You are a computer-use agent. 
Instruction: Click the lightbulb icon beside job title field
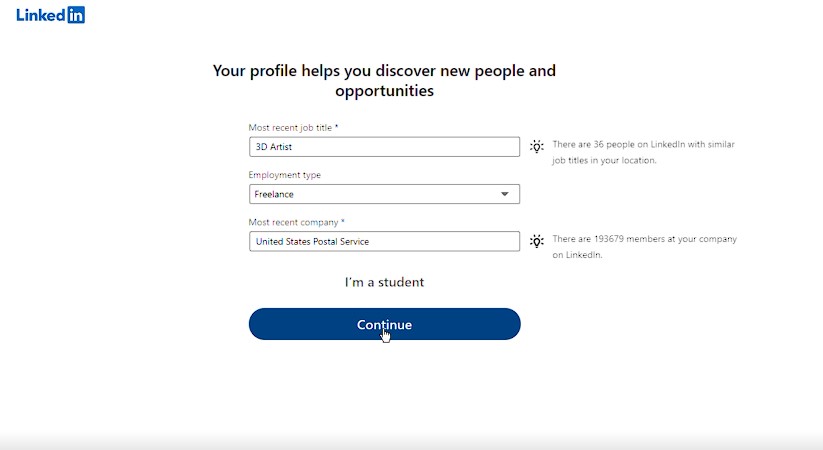coord(536,146)
